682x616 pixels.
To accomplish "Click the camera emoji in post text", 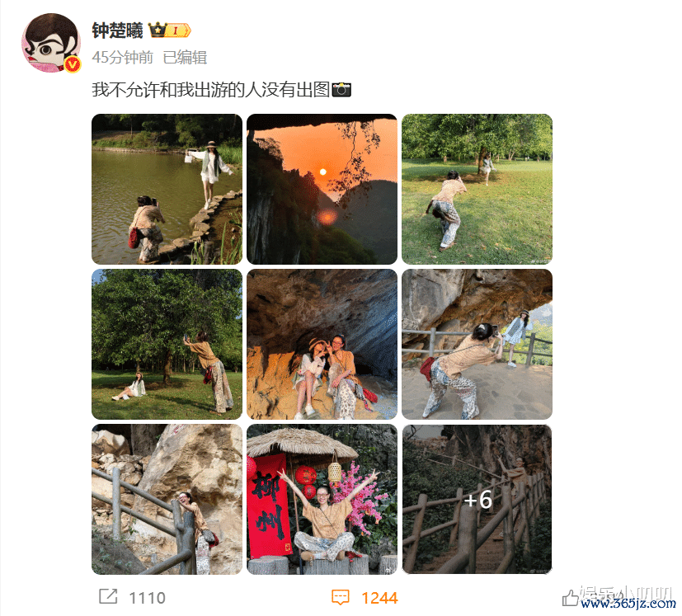I will [341, 89].
